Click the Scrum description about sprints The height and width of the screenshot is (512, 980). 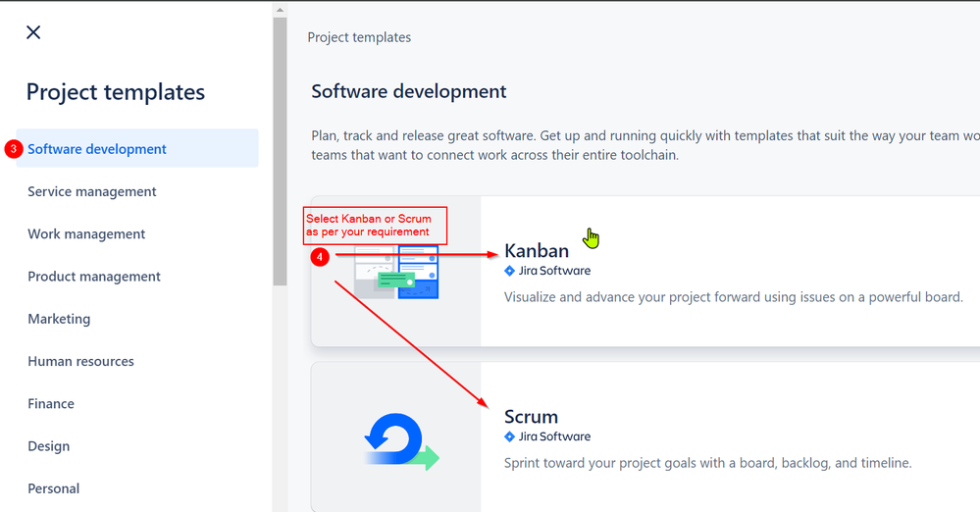point(707,463)
